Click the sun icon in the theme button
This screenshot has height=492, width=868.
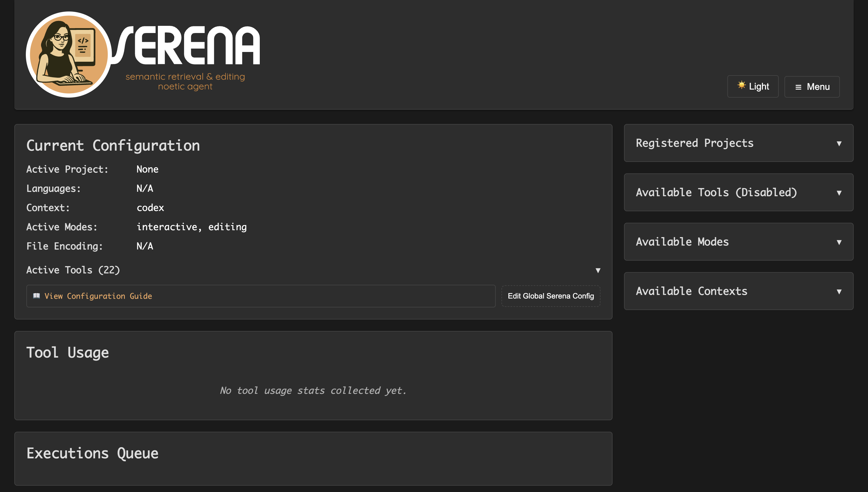point(741,85)
